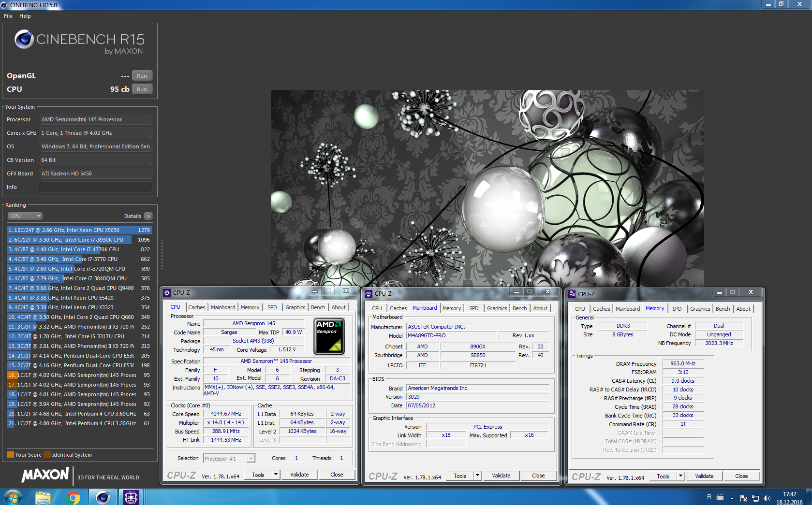Viewport: 812px width, 505px height.
Task: Open the Memory tab in first CPU-Z
Action: (250, 307)
